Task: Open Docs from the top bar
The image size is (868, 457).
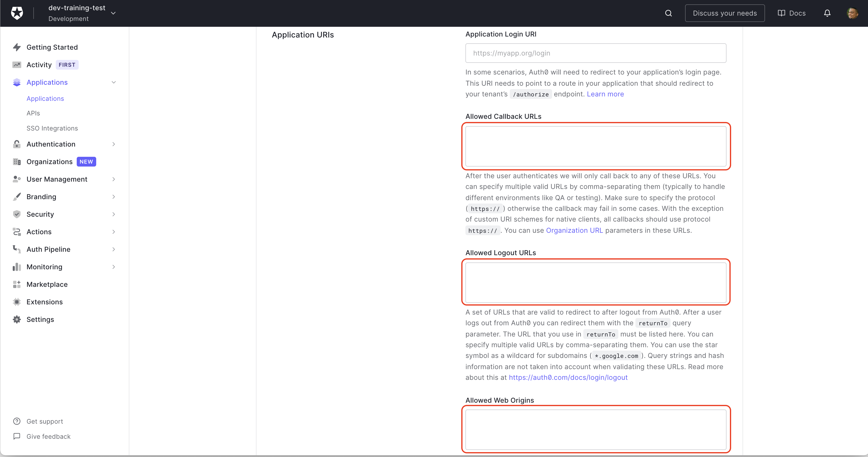Action: tap(792, 13)
